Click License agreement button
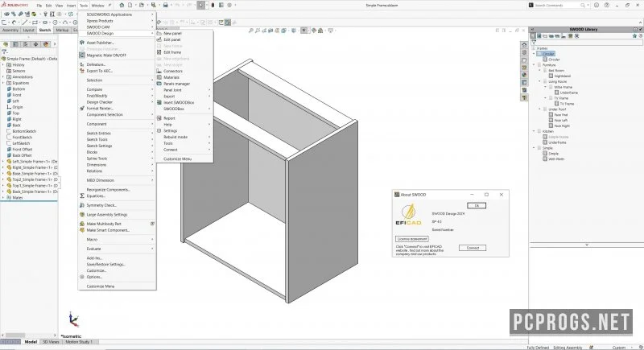This screenshot has width=644, height=350. 412,239
